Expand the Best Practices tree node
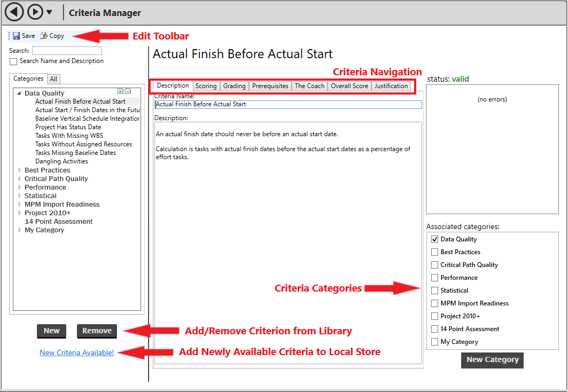This screenshot has height=392, width=568. (x=20, y=170)
